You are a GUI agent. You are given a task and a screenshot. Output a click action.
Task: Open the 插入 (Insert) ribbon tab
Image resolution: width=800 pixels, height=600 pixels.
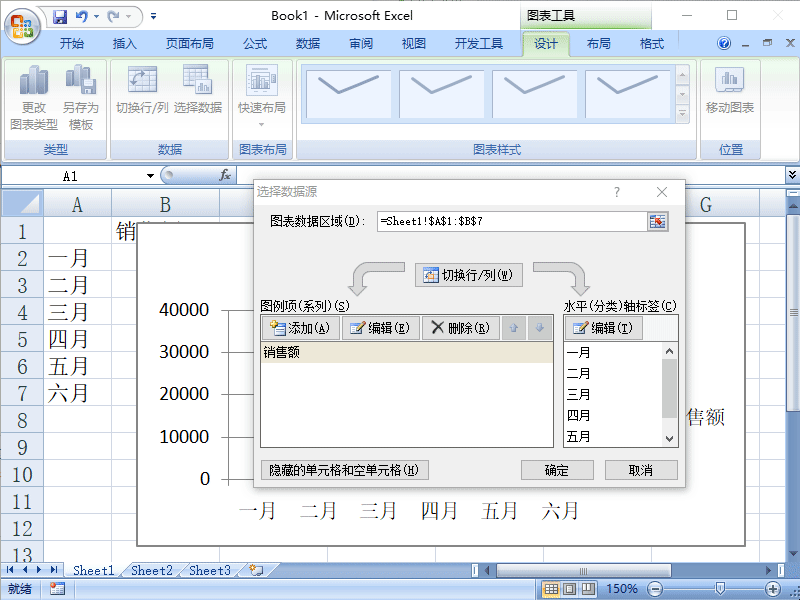pyautogui.click(x=124, y=44)
